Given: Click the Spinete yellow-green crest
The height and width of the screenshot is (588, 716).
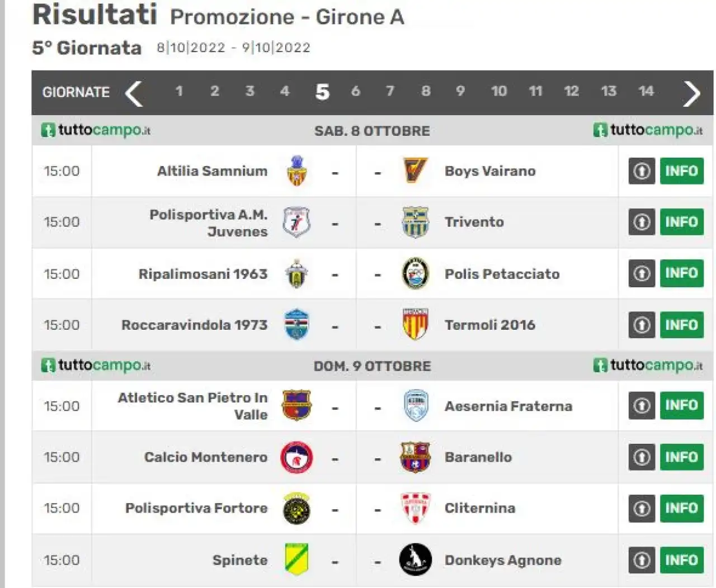Looking at the screenshot, I should coord(296,559).
